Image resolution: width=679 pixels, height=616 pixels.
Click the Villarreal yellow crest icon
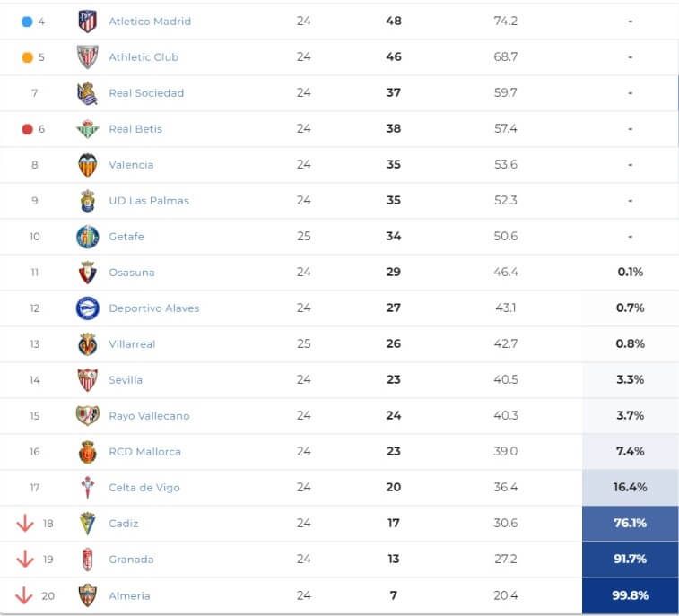(87, 344)
